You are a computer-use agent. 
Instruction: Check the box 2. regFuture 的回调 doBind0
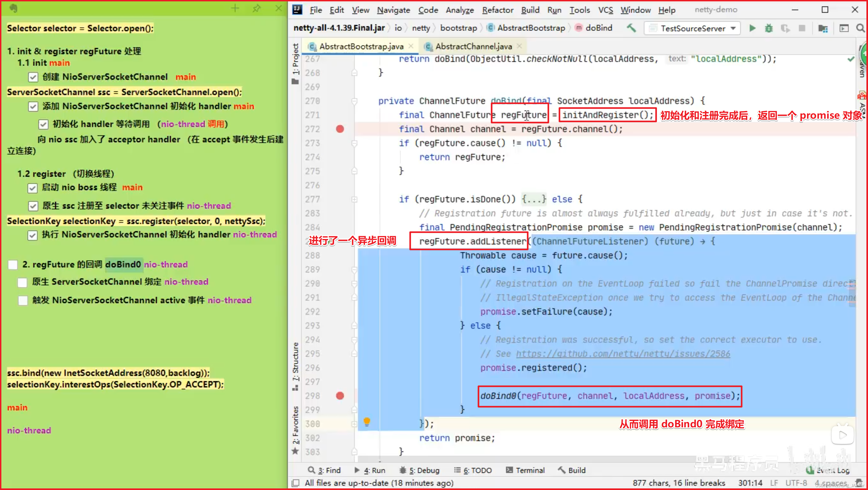pos(13,265)
